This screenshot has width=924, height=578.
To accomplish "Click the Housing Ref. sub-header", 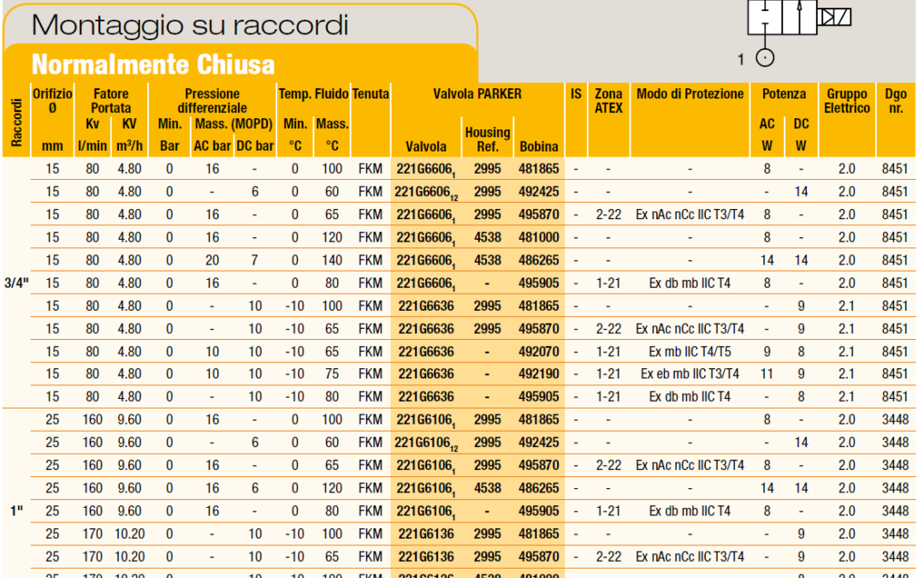I will [487, 139].
